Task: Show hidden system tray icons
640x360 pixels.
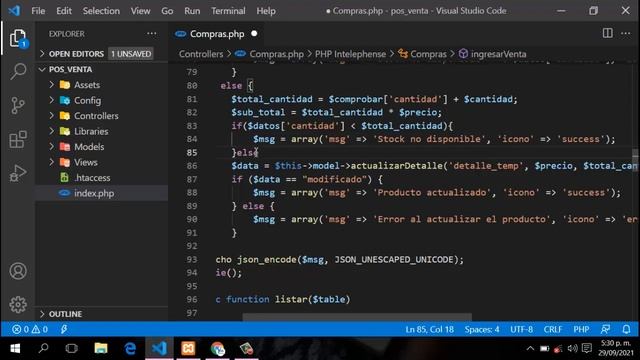Action: [530, 349]
